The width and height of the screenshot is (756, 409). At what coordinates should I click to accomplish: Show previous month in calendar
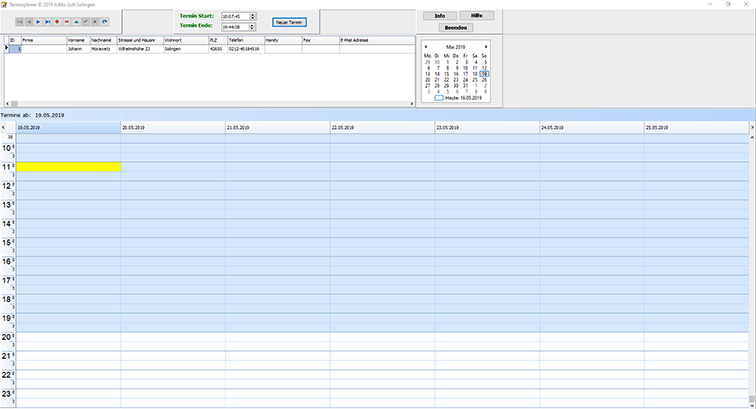[426, 46]
